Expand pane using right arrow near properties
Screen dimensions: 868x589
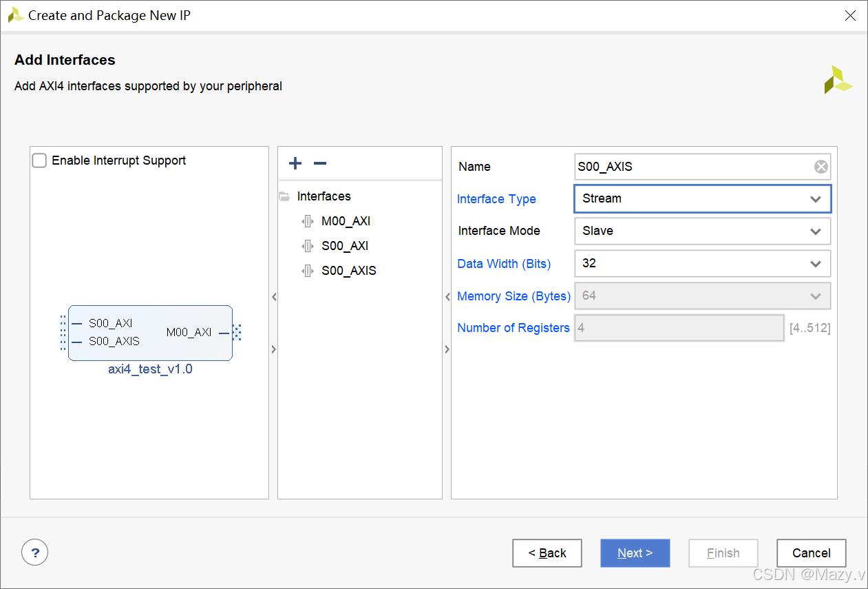(x=447, y=349)
